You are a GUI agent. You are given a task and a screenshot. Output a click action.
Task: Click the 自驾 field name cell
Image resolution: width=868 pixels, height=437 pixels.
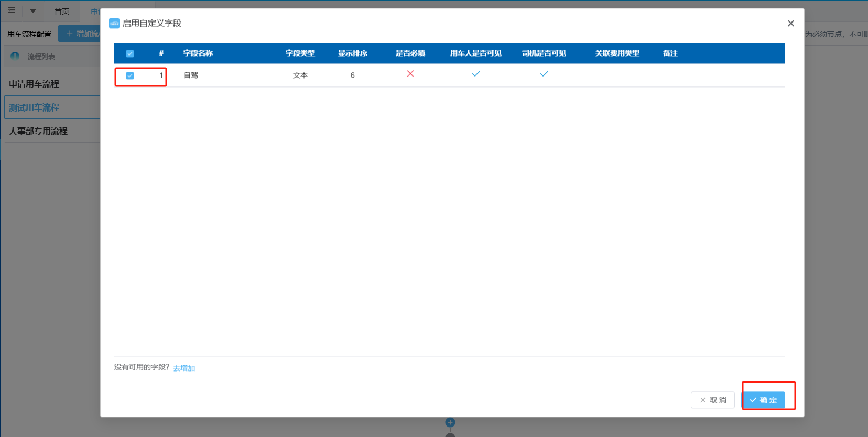click(x=191, y=75)
